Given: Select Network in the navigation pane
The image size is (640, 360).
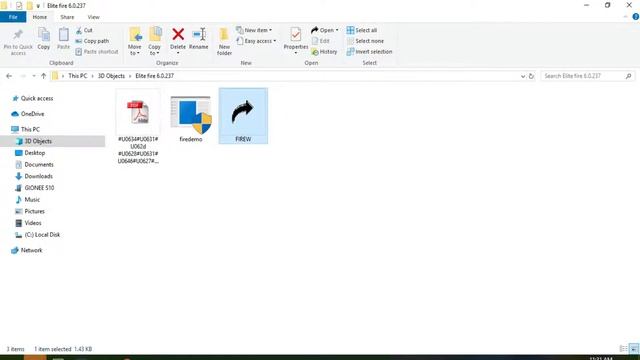Looking at the screenshot, I should 27,250.
